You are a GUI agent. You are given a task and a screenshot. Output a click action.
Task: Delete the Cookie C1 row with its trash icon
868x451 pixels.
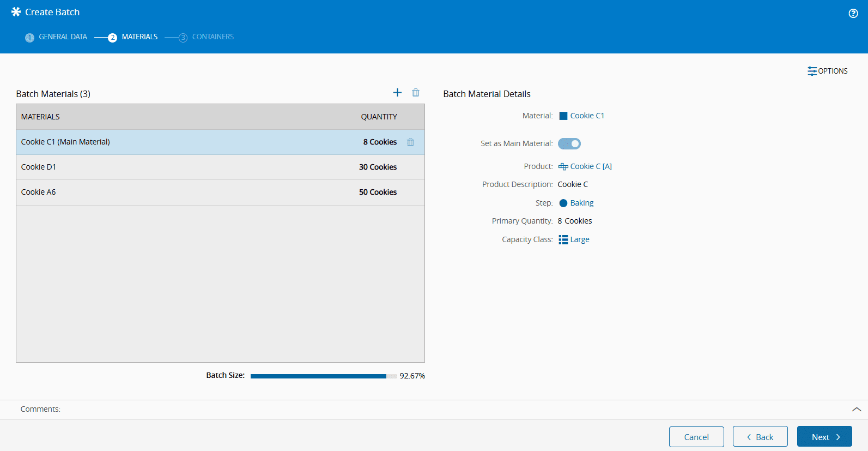[410, 142]
